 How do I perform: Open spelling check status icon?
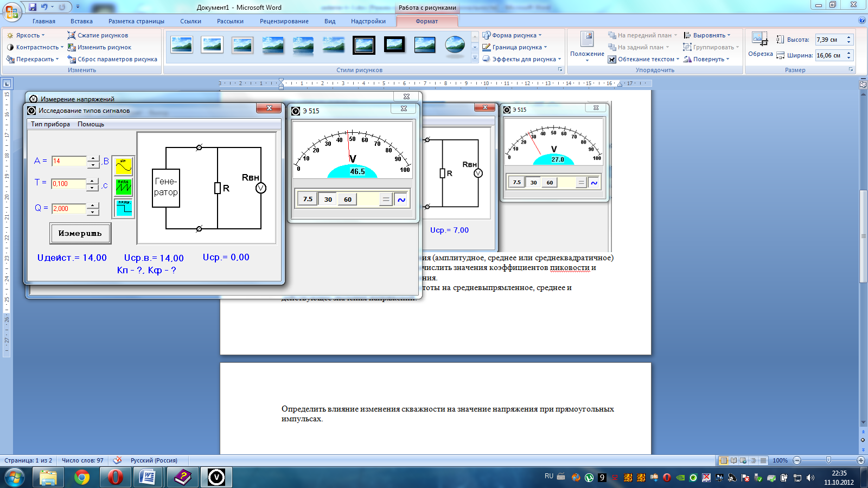[x=117, y=460]
